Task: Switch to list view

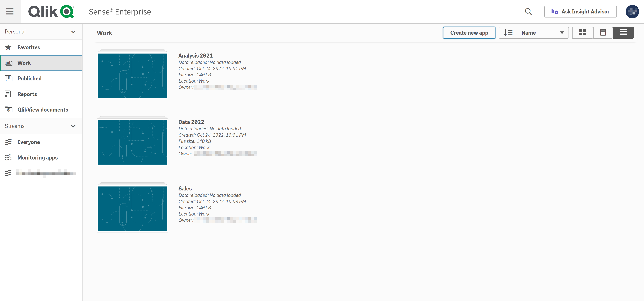Action: click(623, 33)
